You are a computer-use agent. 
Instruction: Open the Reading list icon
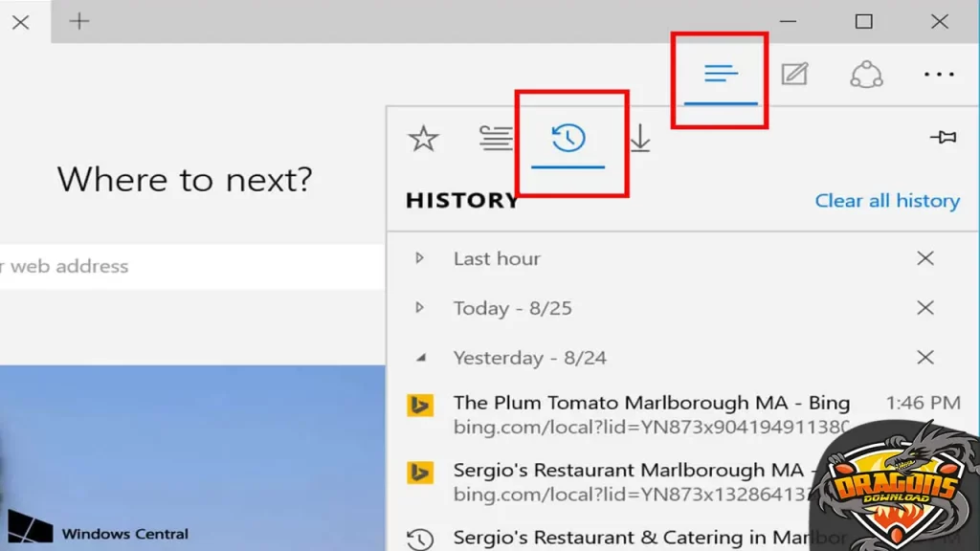(x=496, y=137)
